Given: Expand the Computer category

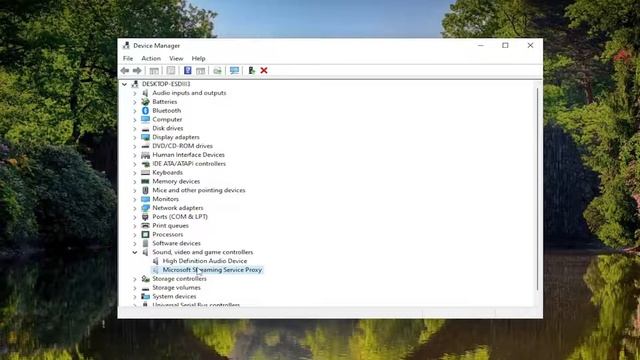Looking at the screenshot, I should tap(135, 120).
